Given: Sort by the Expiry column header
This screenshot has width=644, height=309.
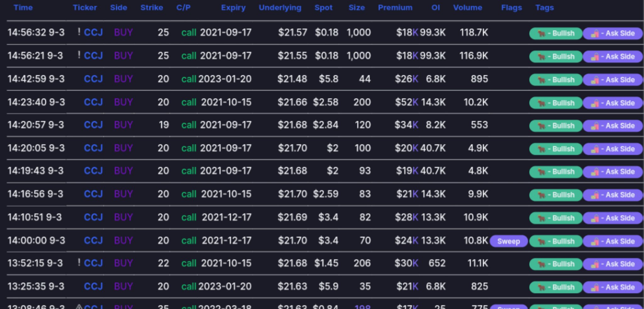Looking at the screenshot, I should 233,8.
